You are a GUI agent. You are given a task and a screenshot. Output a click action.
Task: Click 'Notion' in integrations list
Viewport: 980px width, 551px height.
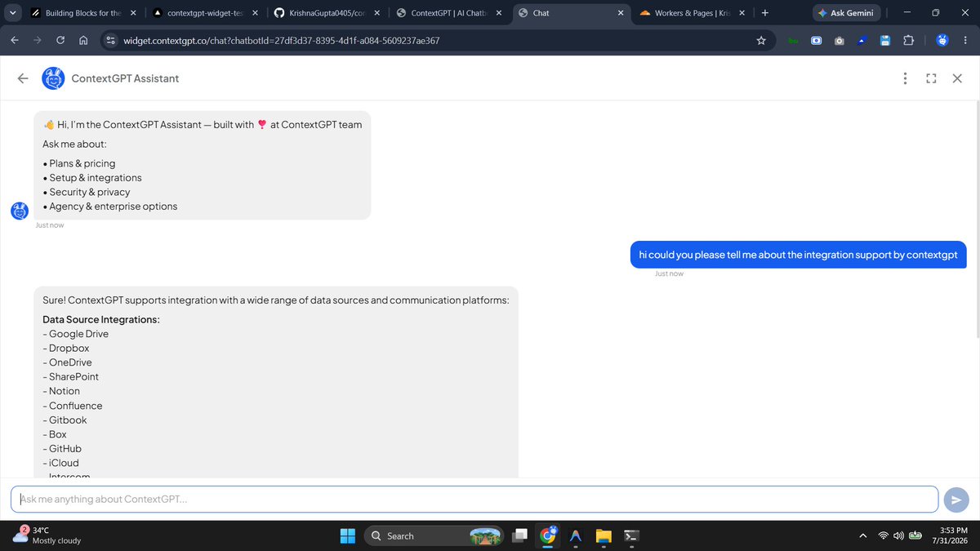tap(65, 391)
